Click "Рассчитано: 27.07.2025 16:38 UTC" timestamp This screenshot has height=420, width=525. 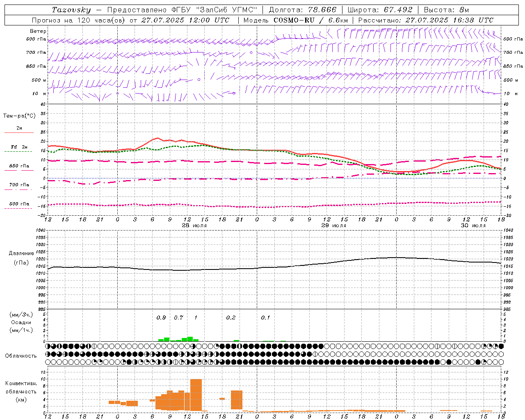coord(426,20)
